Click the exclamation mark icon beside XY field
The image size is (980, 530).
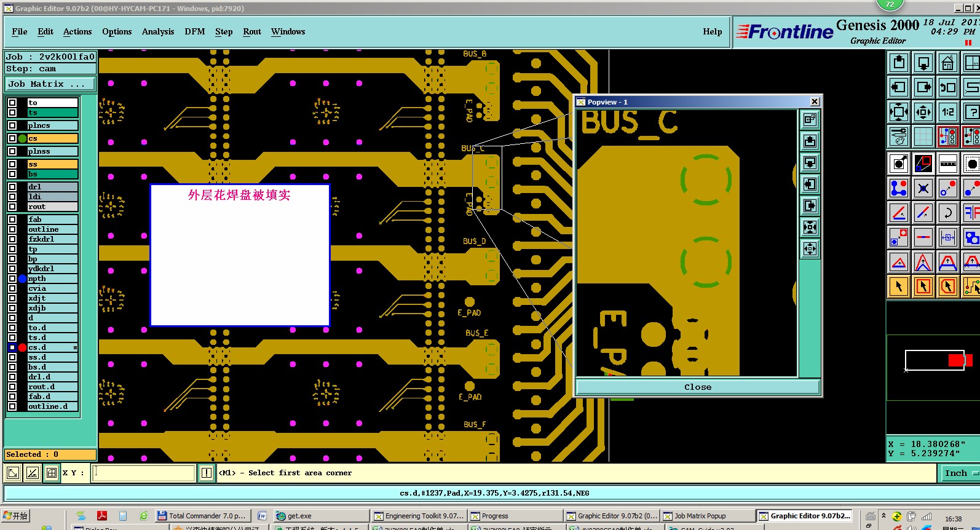coord(207,473)
